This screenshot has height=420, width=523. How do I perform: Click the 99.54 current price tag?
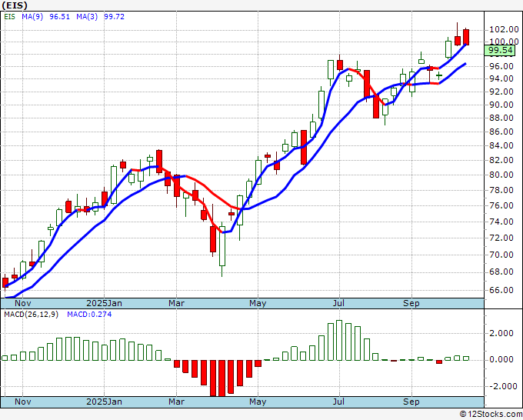click(500, 50)
